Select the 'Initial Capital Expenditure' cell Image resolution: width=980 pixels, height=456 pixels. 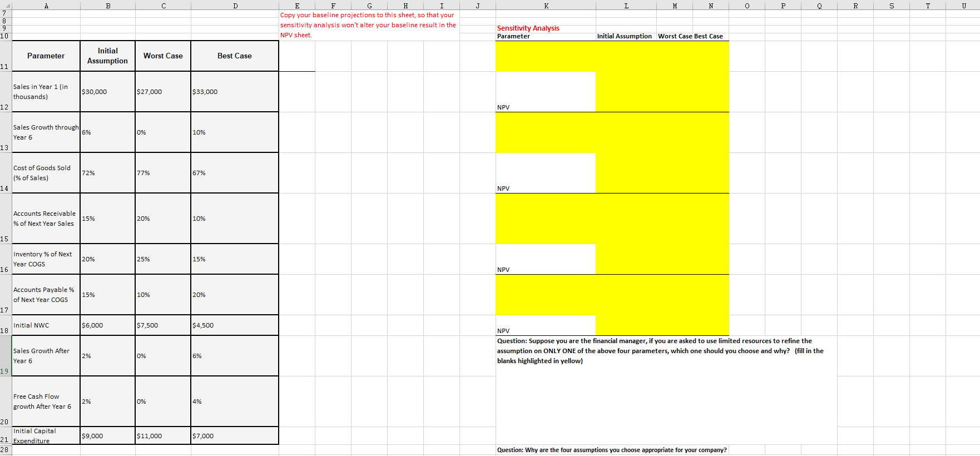(46, 436)
